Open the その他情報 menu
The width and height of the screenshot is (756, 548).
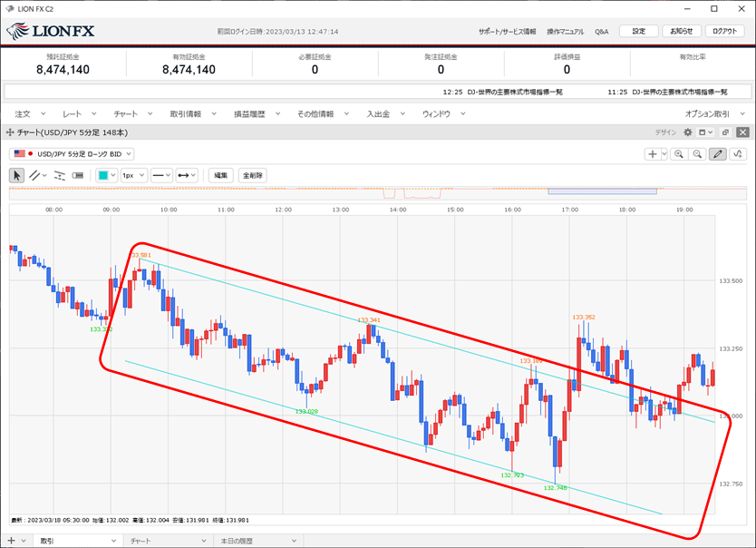pos(323,113)
